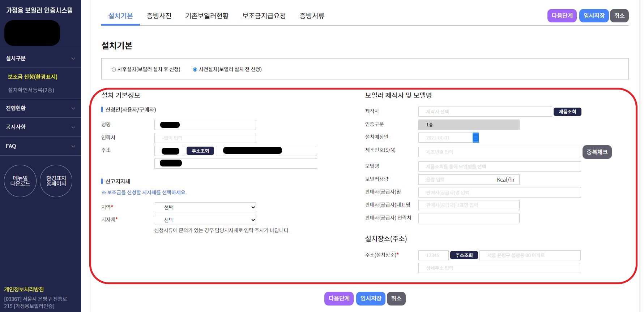The image size is (644, 312).
Task: Click the 중복체크 button
Action: click(x=597, y=152)
